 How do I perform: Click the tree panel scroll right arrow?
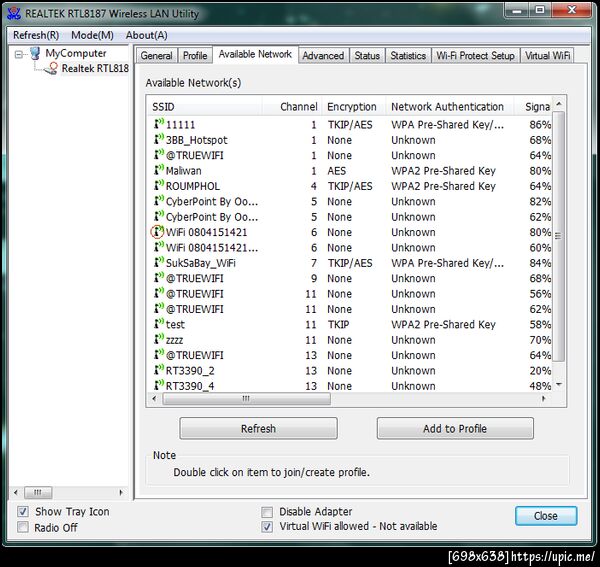point(121,492)
